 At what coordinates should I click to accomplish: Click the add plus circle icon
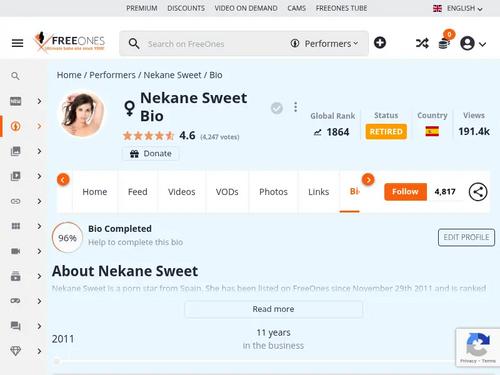[x=380, y=43]
